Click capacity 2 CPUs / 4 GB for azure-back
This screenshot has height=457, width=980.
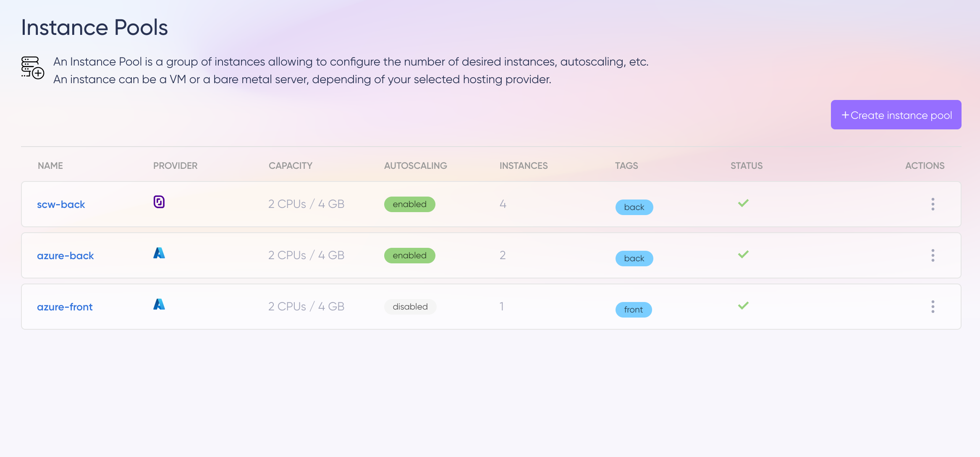coord(307,255)
